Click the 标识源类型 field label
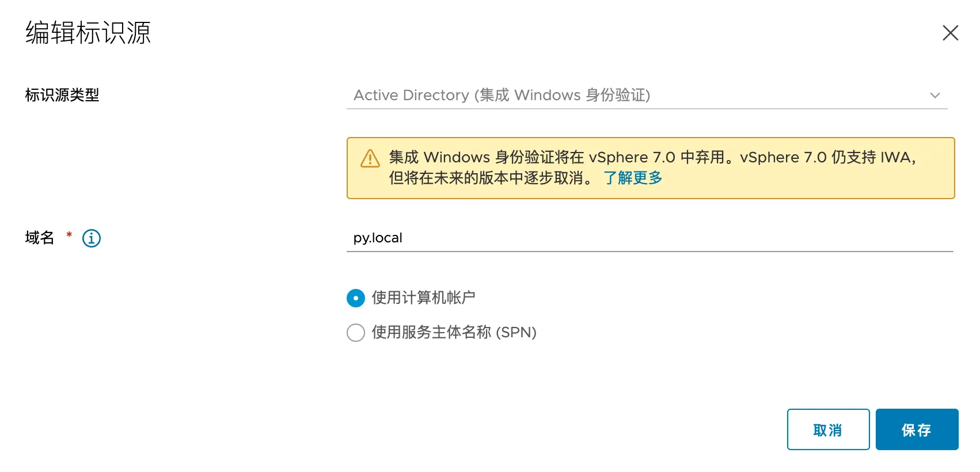Screen dimensions: 980x472 pyautogui.click(x=62, y=95)
